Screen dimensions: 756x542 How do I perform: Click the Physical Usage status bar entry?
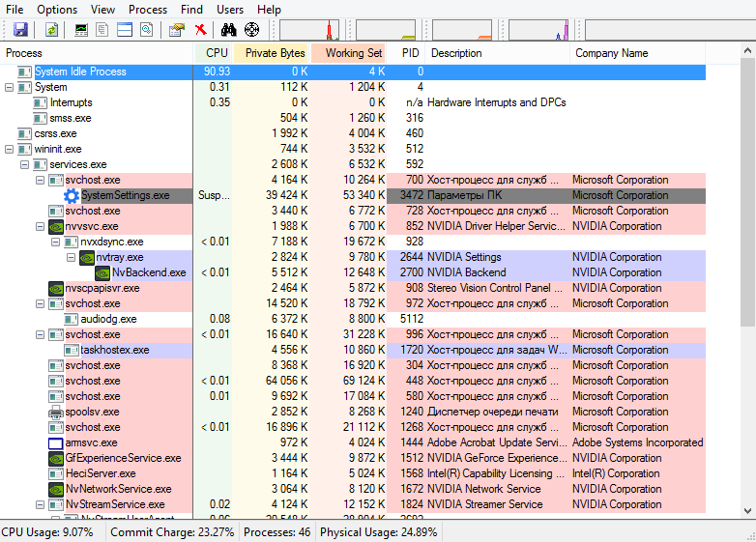(x=378, y=532)
